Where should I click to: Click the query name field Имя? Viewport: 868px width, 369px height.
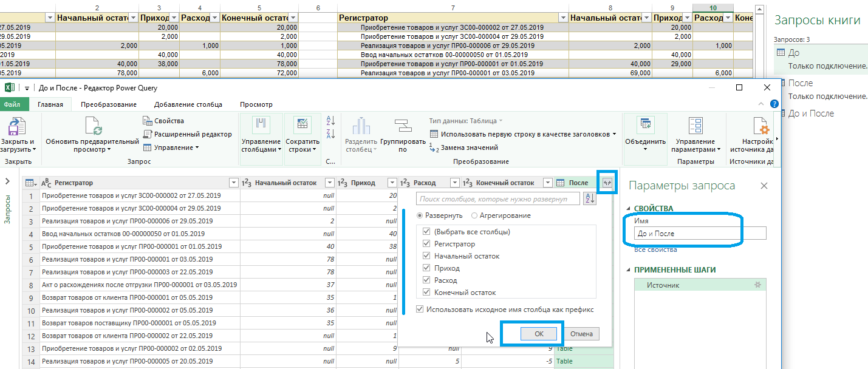[x=699, y=233]
